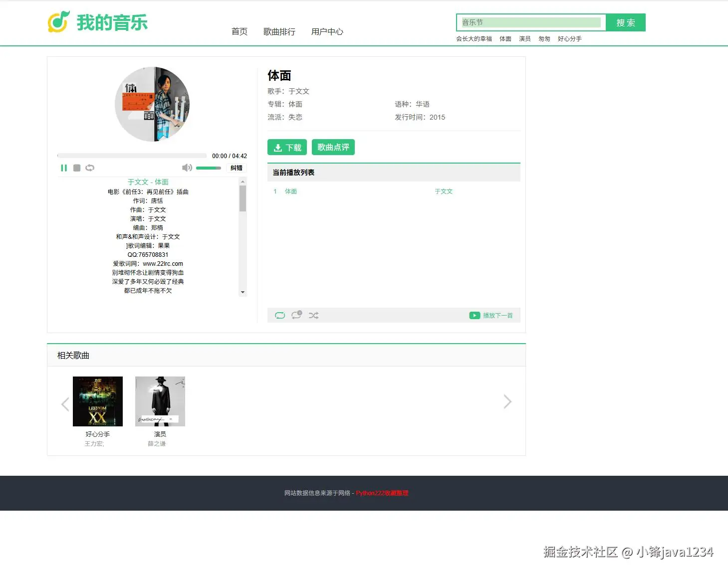Click 歌手: 于文文 info line
The width and height of the screenshot is (728, 574).
(288, 91)
